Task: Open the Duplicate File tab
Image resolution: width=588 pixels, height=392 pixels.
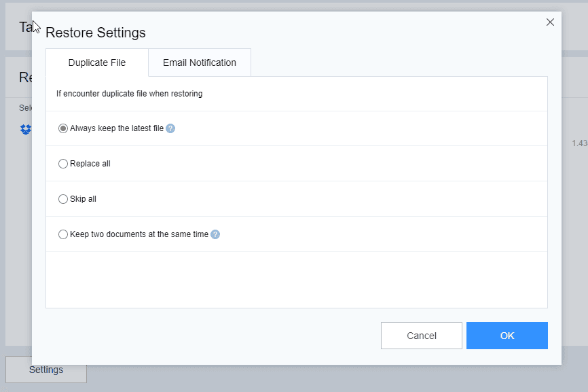Action: [97, 63]
